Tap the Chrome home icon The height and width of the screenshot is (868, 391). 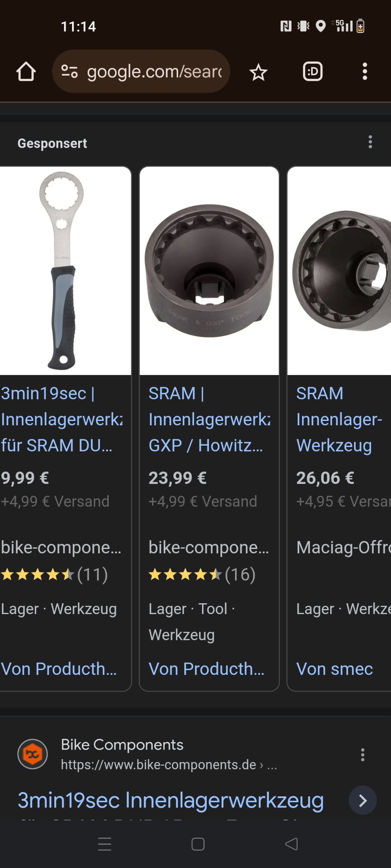(26, 72)
